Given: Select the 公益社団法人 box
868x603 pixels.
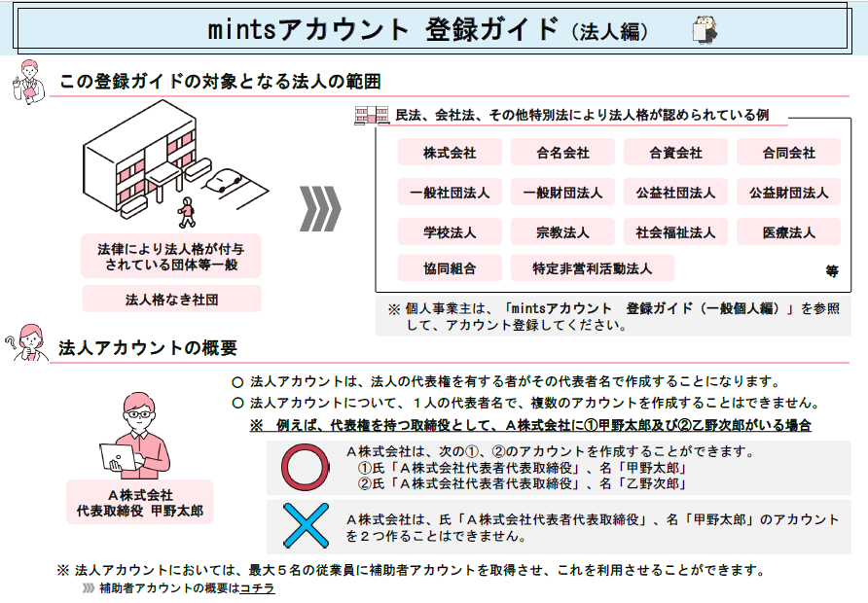Looking at the screenshot, I should 675,192.
